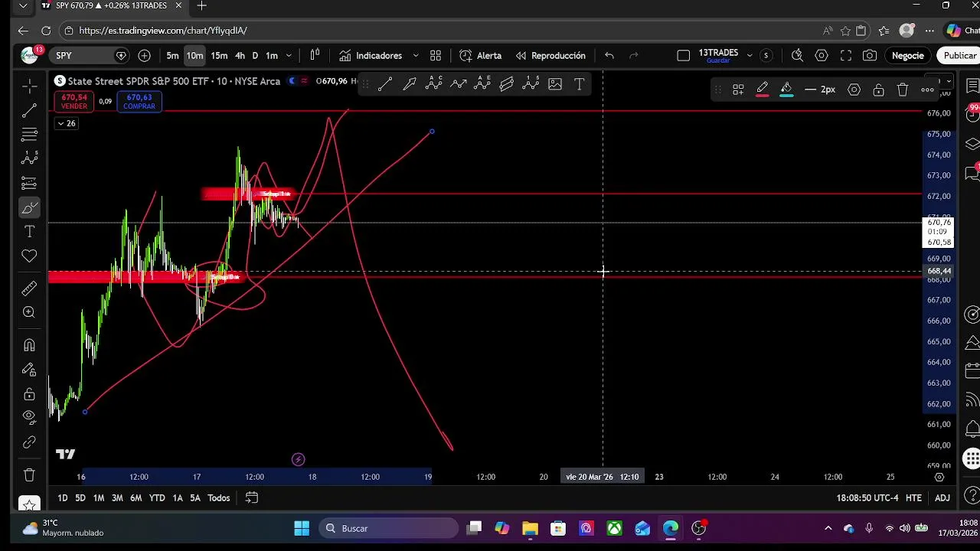This screenshot has width=980, height=551.
Task: Expand the collapsed indicators legend 26
Action: tap(66, 123)
